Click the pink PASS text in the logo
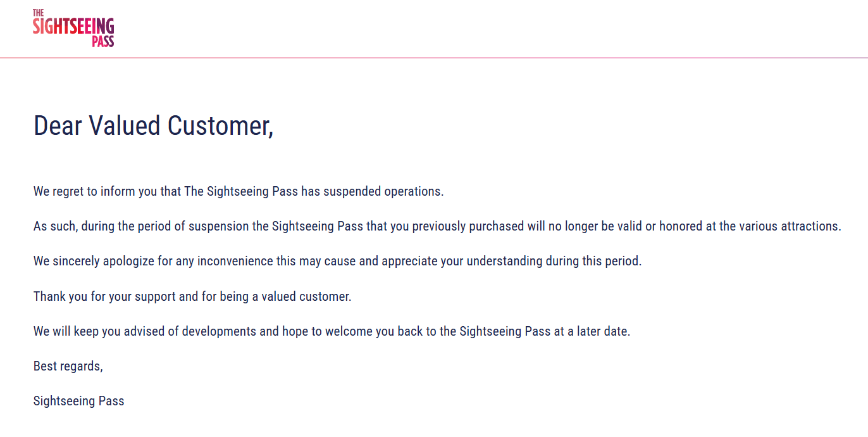Screen dimensions: 868x437 coord(102,41)
